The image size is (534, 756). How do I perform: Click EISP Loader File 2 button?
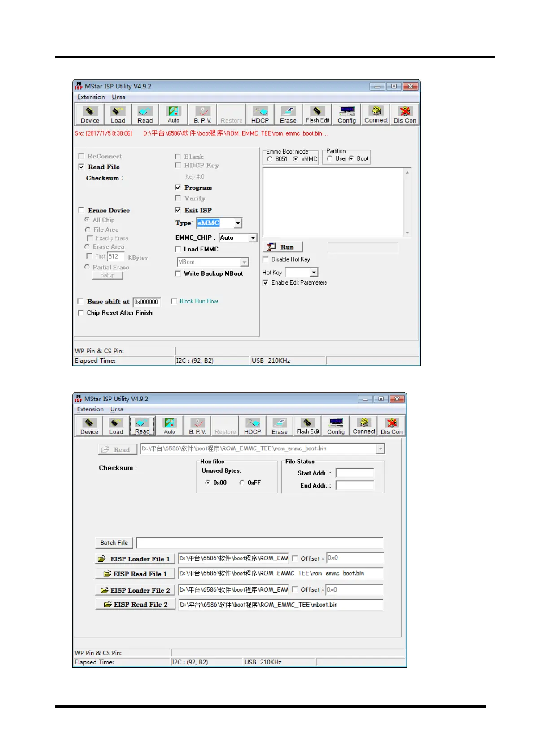point(135,590)
